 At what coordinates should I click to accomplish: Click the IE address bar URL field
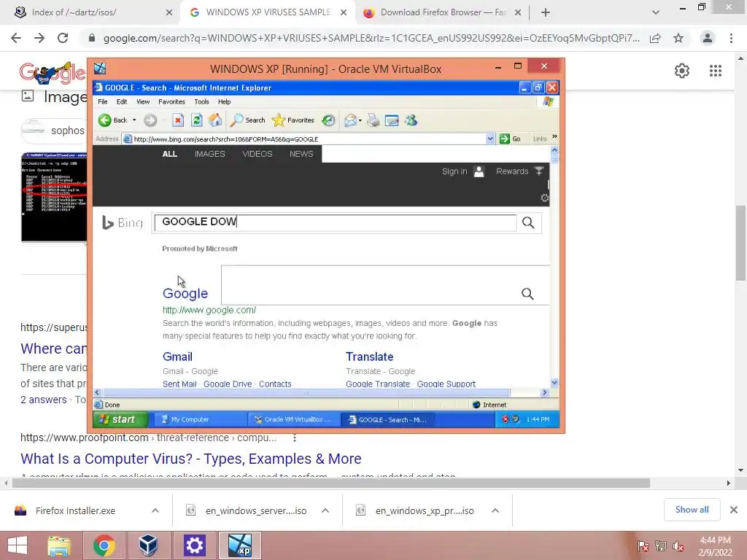click(x=305, y=139)
